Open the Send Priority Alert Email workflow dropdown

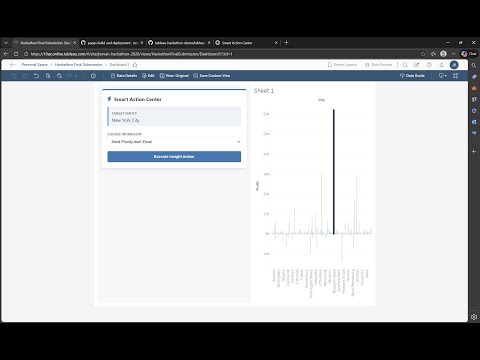[174, 142]
